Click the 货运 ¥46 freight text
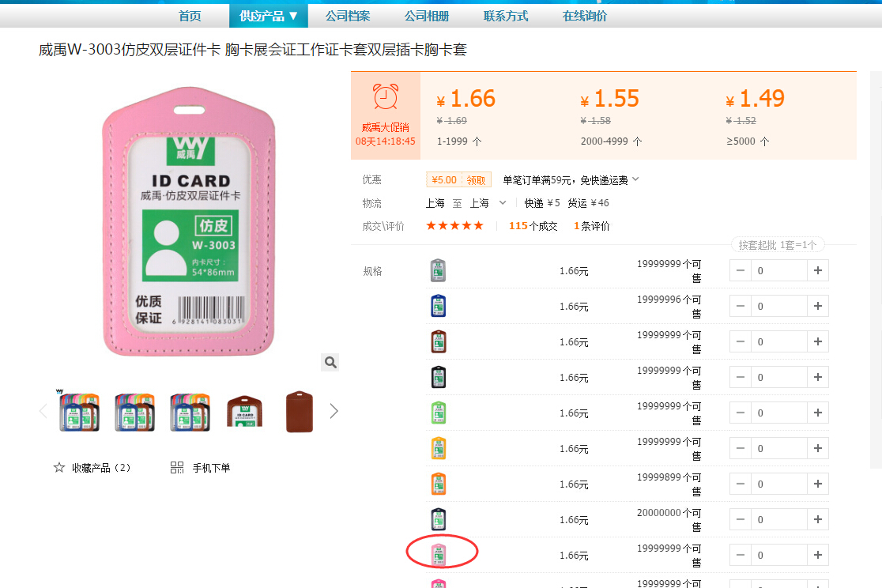Screen dimensions: 882x588 [588, 203]
